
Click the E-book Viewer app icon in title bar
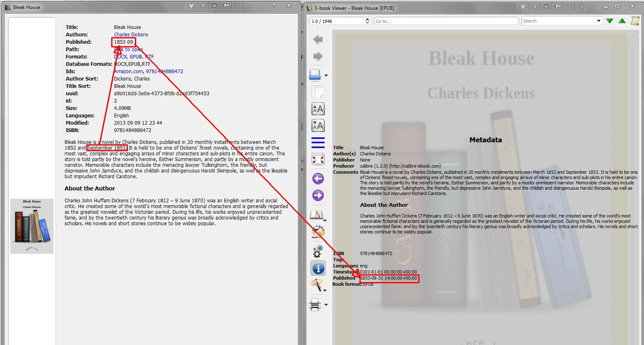coord(310,8)
